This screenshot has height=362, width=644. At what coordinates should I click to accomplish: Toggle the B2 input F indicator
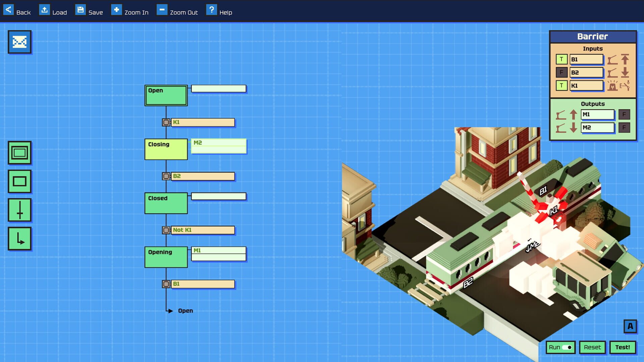[561, 72]
